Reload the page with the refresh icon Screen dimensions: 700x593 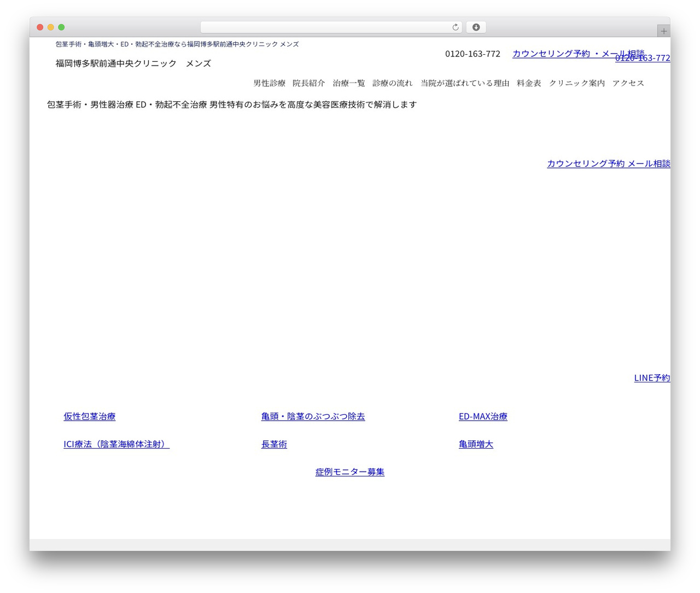tap(456, 27)
